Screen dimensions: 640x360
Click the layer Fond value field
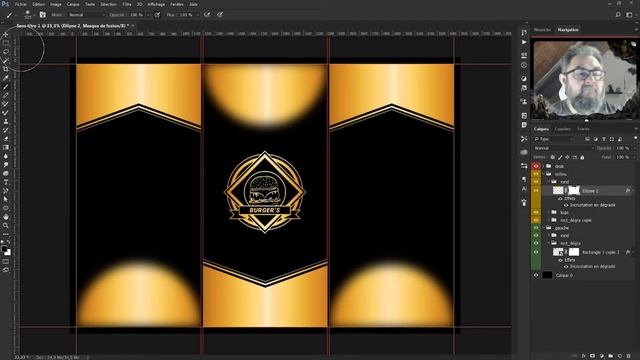623,157
